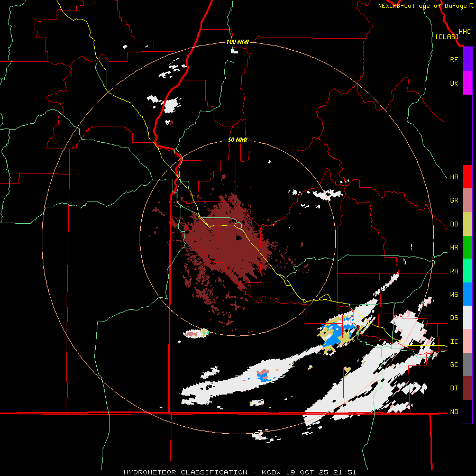Click the ND black legend swatch

[x=467, y=411]
